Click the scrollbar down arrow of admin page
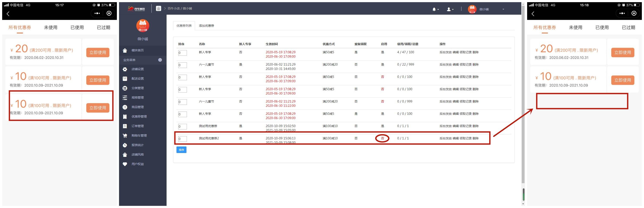Screen dimensions: 644x208 (523, 204)
